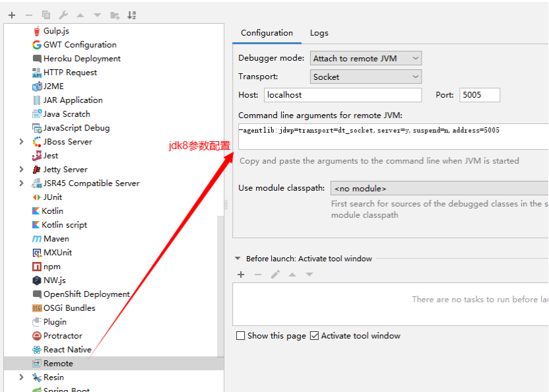Select the Remote configuration type

click(x=113, y=363)
